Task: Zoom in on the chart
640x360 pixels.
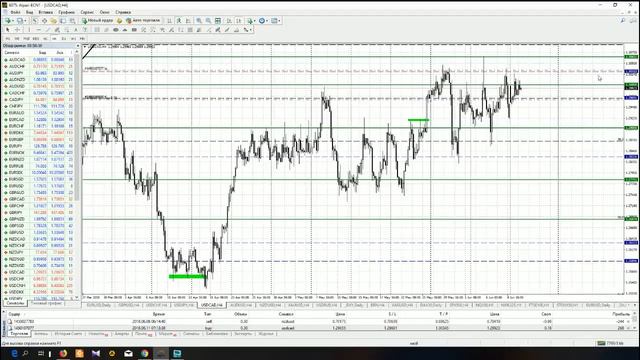Action: pyautogui.click(x=199, y=20)
